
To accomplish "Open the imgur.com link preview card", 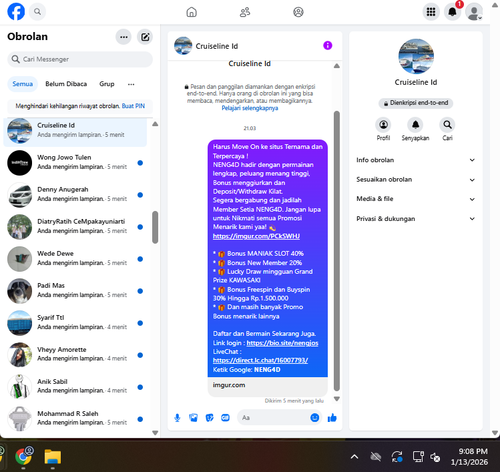I will point(268,386).
